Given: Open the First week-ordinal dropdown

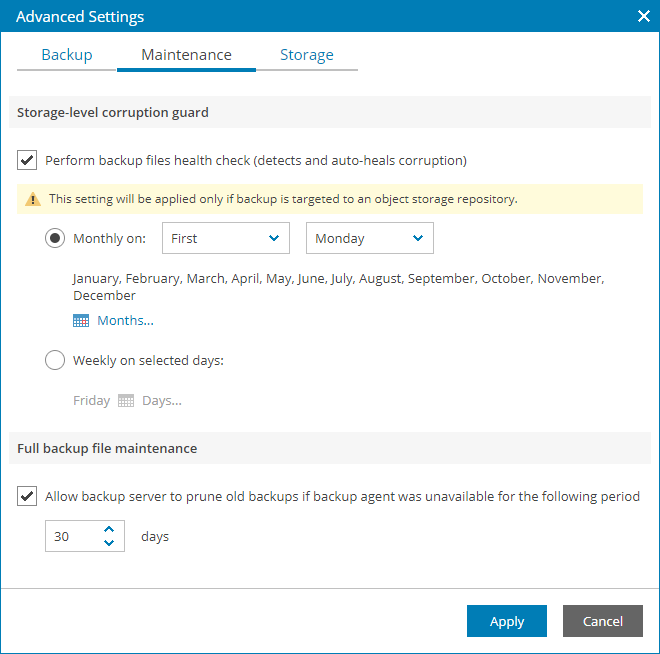Looking at the screenshot, I should [225, 239].
